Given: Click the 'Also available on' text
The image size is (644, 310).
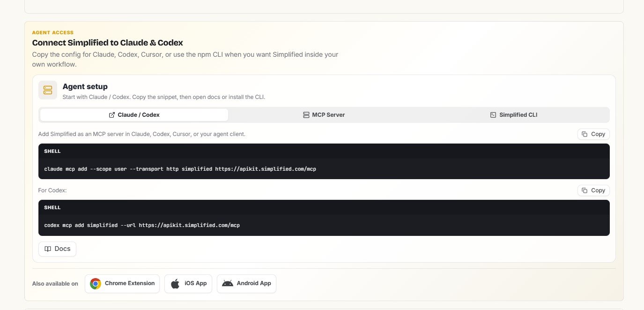Looking at the screenshot, I should (55, 284).
